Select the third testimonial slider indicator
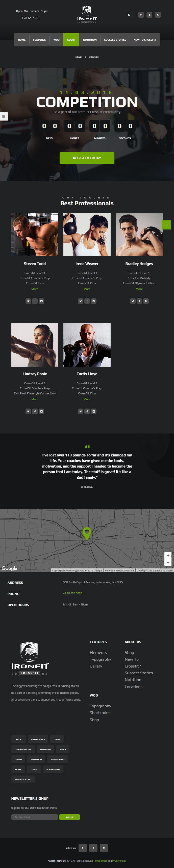Screen dimensions: 174x868 96,498
